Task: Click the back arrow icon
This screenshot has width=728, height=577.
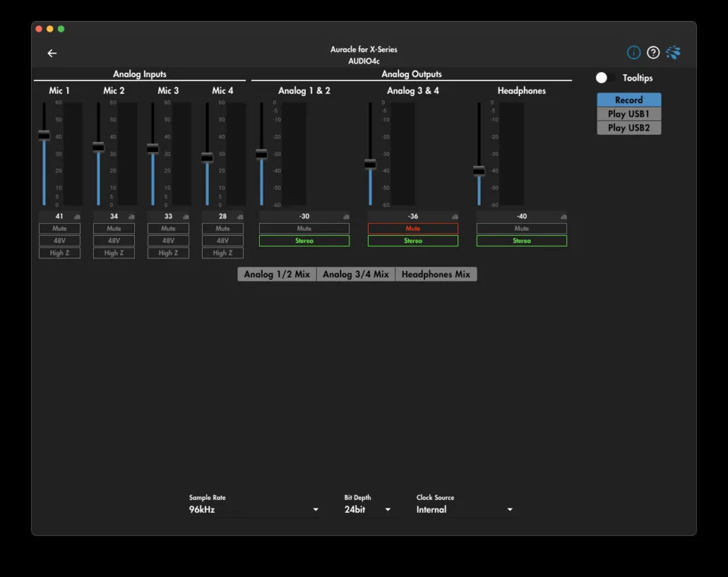Action: 52,53
